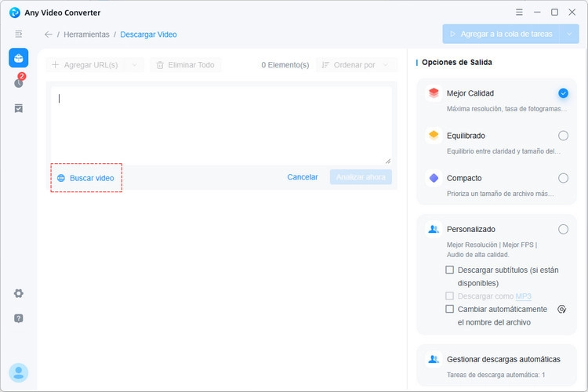Click the Descargar Video breadcrumb

point(148,34)
